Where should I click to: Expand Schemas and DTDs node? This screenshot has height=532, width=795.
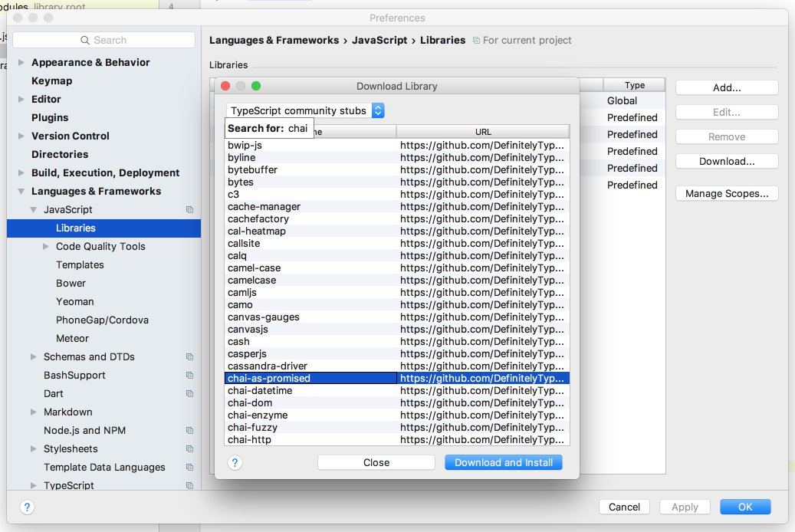pos(34,357)
